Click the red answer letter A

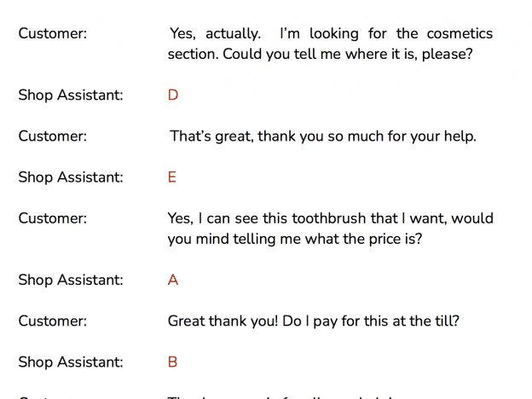[173, 280]
